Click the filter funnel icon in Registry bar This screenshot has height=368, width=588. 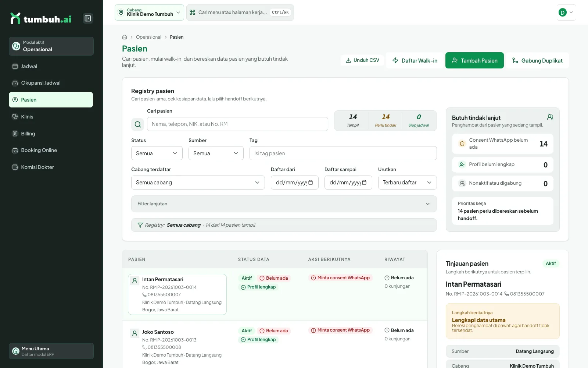click(x=140, y=225)
